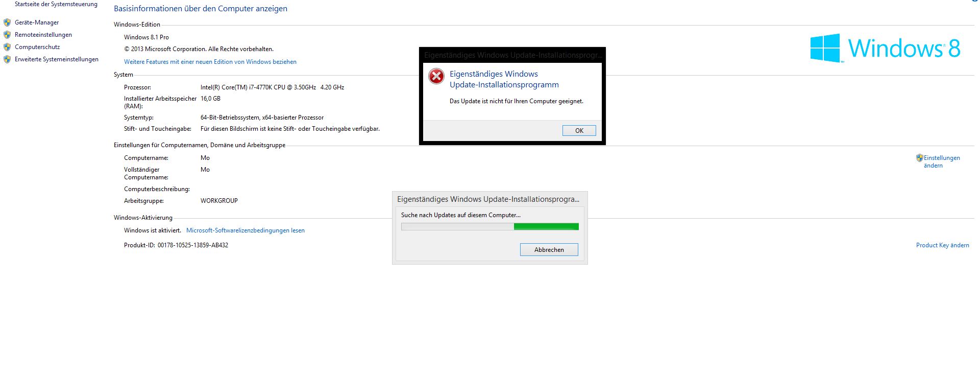Click the shield icon beside Geräte-Manager

pyautogui.click(x=7, y=22)
